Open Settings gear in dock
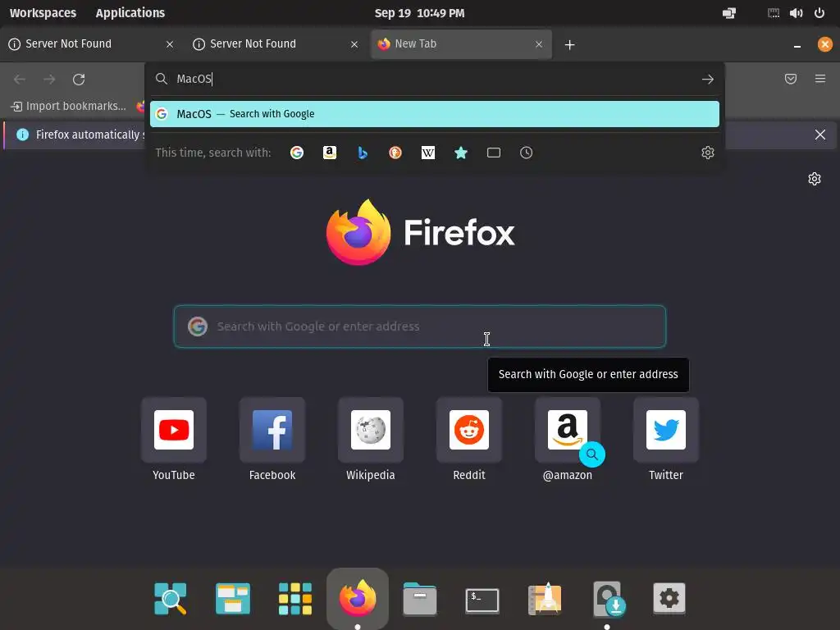This screenshot has width=840, height=630. 669,598
